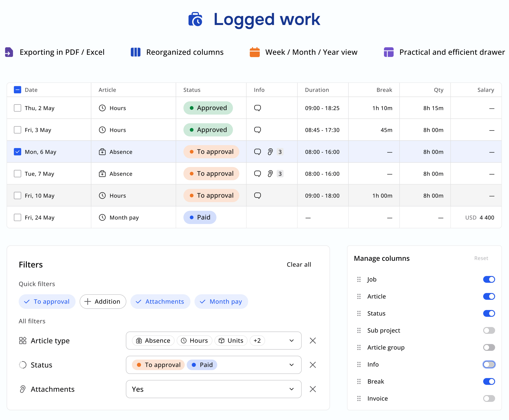This screenshot has height=420, width=509.
Task: Deselect the Month pay quick filter
Action: (x=221, y=301)
